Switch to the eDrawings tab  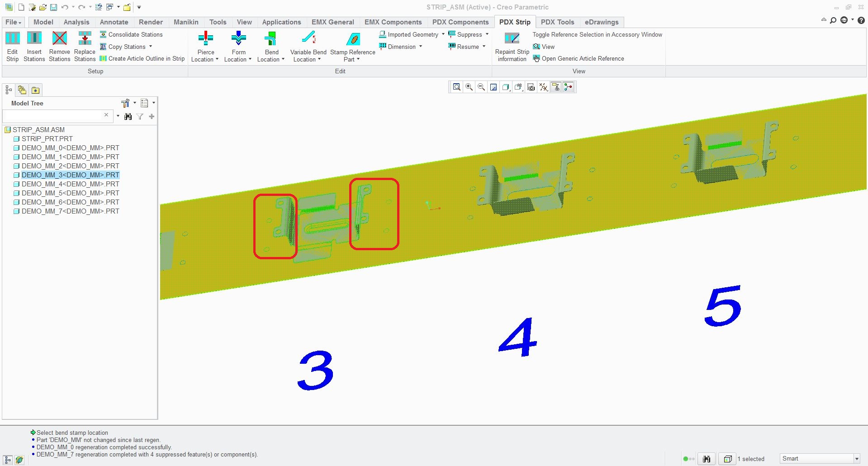click(x=602, y=22)
